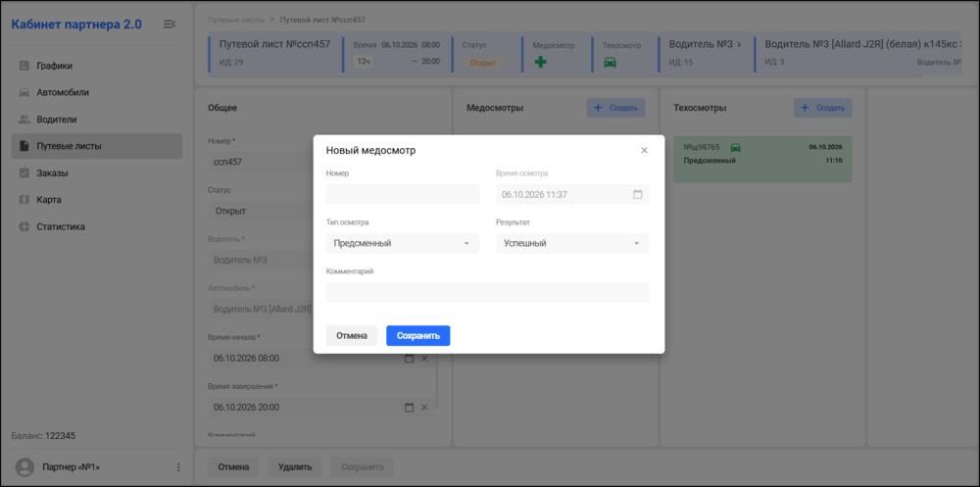Focus the Номер field in the dialog

tap(403, 194)
